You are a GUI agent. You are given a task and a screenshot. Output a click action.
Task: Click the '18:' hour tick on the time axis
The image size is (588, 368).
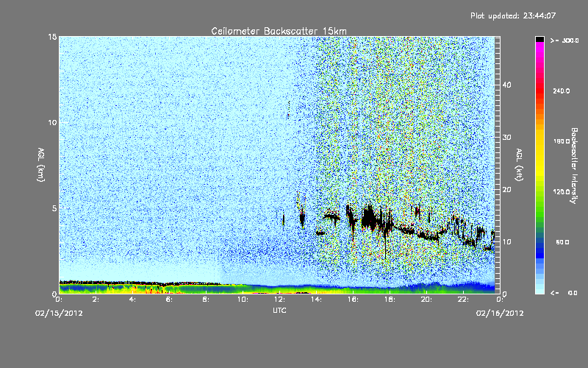point(390,300)
